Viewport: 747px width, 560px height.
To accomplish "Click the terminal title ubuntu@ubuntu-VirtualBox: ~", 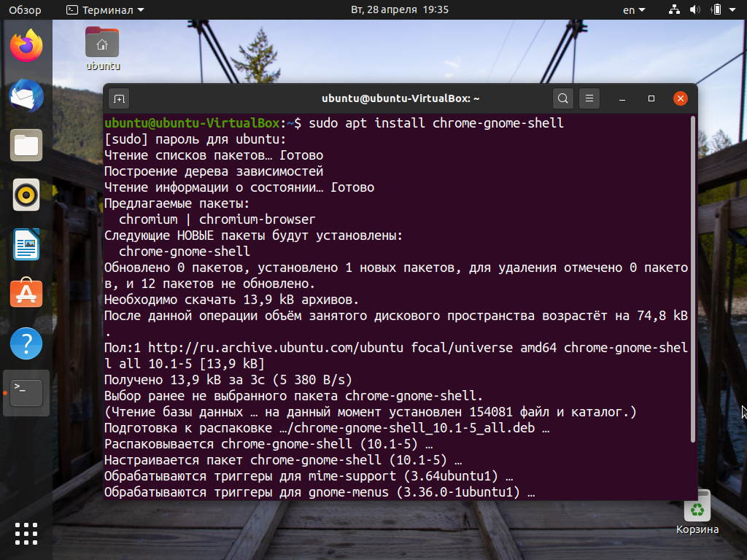I will coord(400,98).
